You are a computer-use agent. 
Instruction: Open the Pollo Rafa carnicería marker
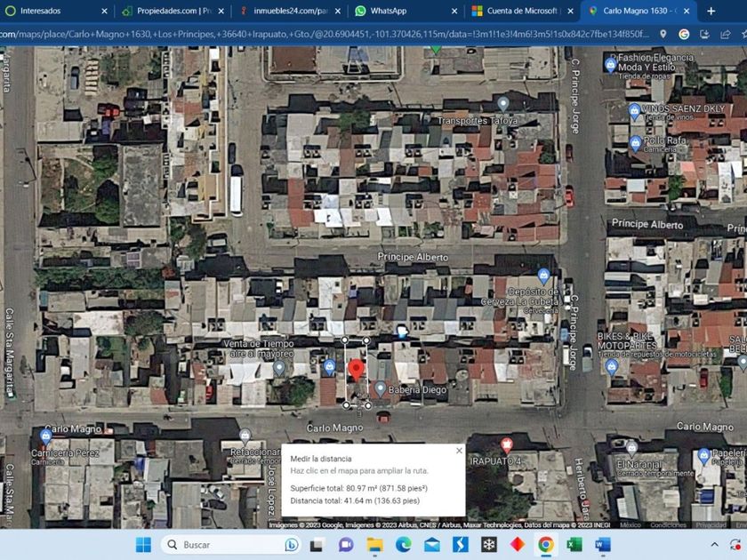pyautogui.click(x=636, y=143)
